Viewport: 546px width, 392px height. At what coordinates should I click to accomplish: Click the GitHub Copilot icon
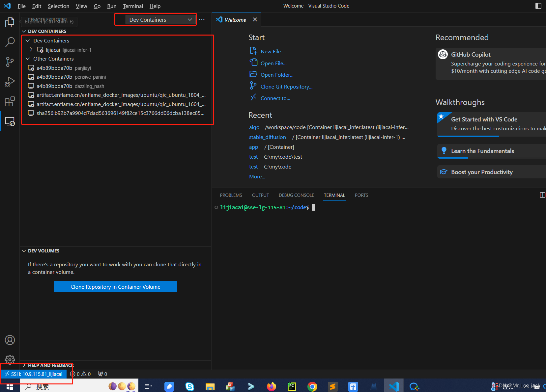[x=443, y=54]
